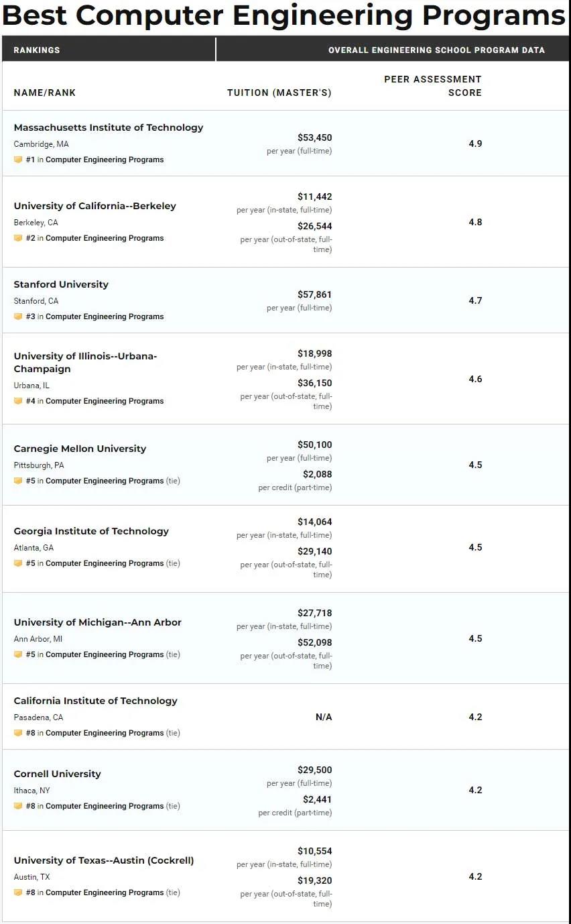Screen dimensions: 571x924
Task: Click Computer Engineering Programs link under Georgia Tech
Action: (105, 563)
